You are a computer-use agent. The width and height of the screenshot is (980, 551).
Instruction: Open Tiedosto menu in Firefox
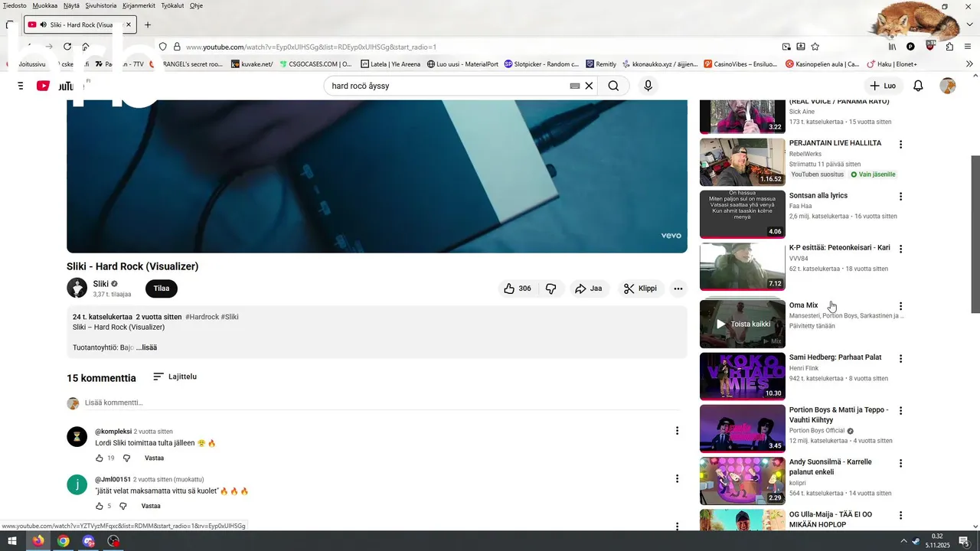pos(15,5)
